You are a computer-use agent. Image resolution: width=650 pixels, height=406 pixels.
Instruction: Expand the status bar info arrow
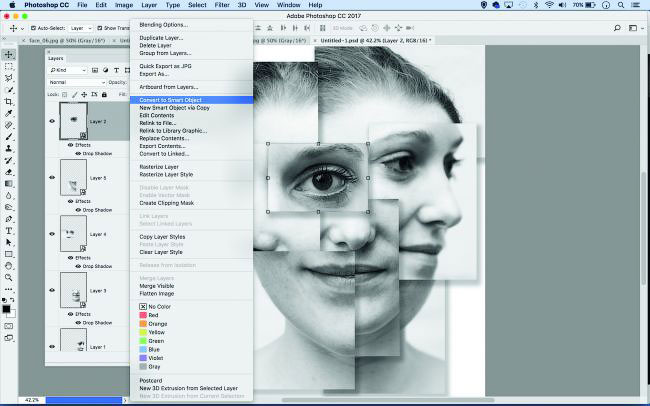click(125, 400)
